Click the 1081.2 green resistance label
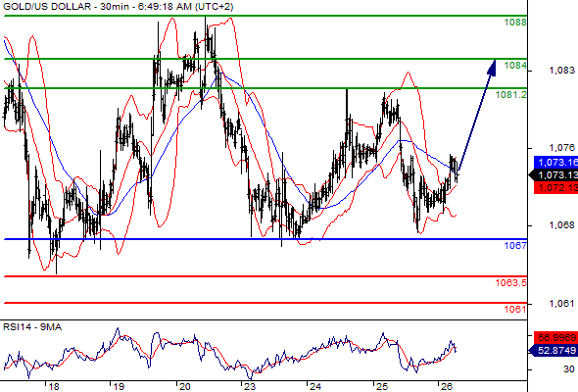Image resolution: width=578 pixels, height=392 pixels. pyautogui.click(x=511, y=95)
